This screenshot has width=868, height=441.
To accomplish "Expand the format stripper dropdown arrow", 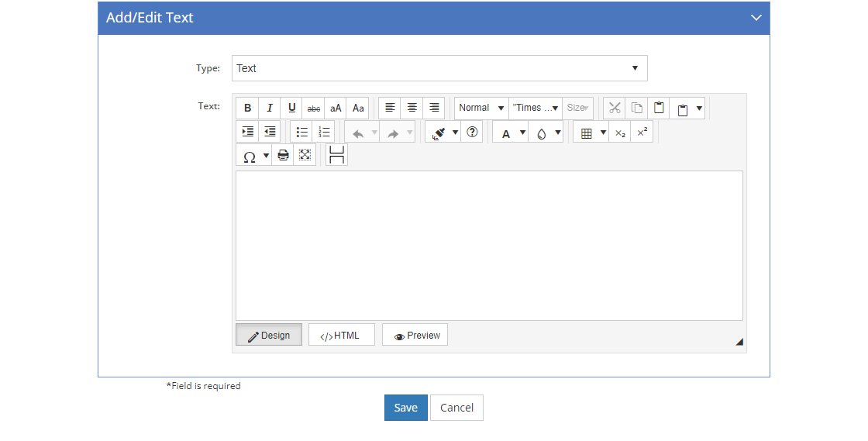I will point(455,133).
